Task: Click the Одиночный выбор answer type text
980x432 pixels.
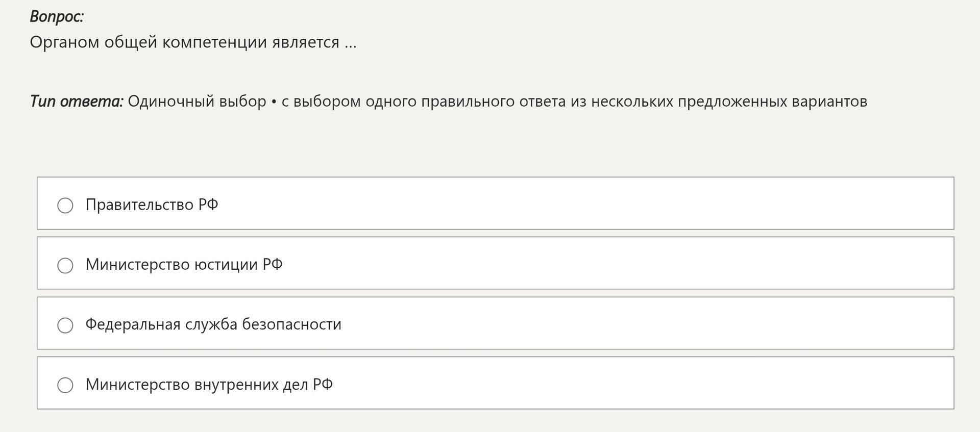Action: click(197, 101)
